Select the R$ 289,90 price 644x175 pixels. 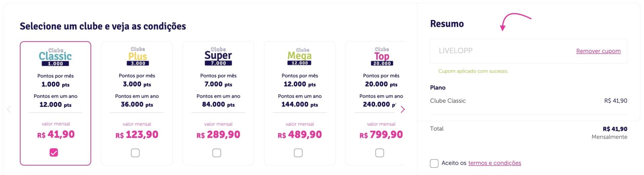pos(218,135)
